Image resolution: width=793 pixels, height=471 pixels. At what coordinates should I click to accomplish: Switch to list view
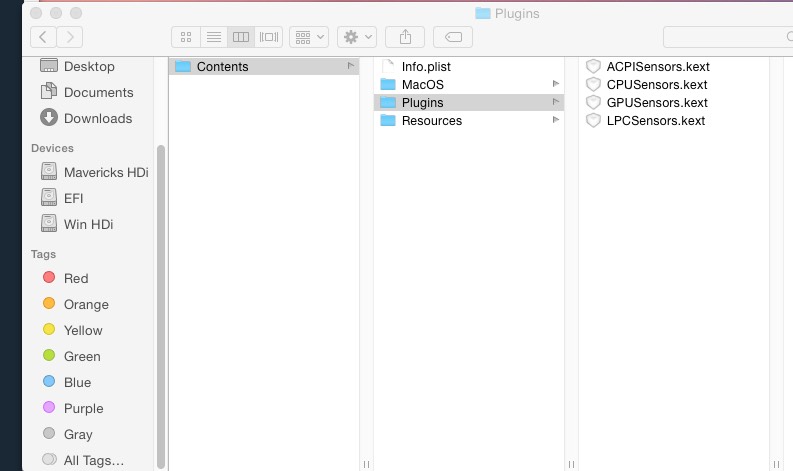coord(214,37)
